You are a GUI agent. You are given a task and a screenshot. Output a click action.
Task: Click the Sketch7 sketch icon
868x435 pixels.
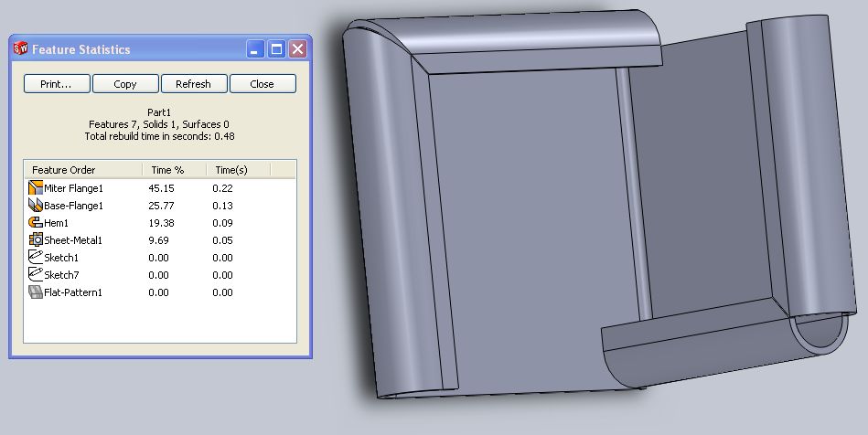(36, 274)
